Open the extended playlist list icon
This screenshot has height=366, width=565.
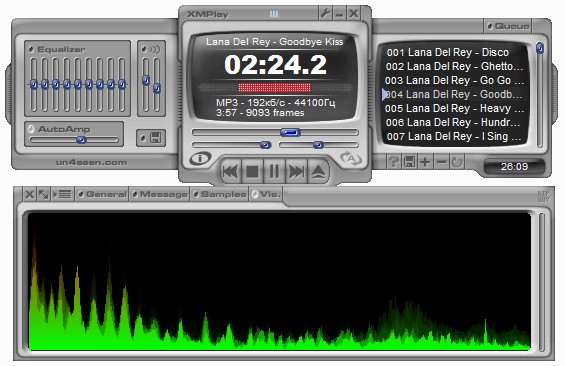63,195
